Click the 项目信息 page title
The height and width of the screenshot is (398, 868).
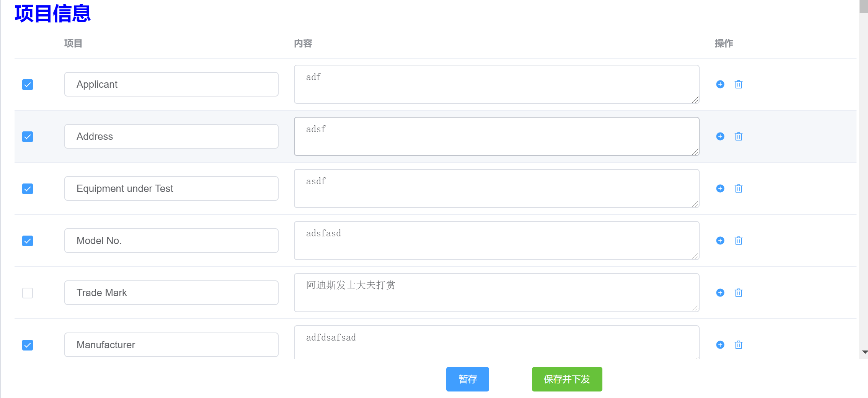click(x=52, y=13)
